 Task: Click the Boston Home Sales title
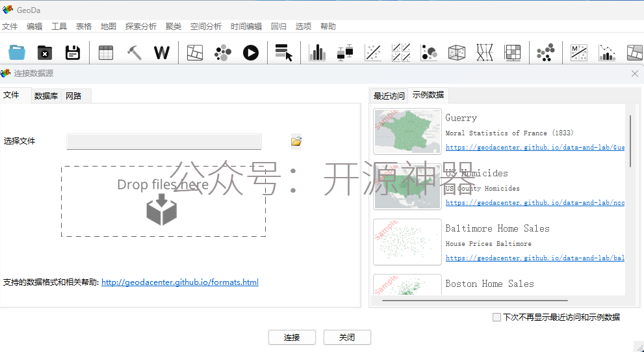(x=489, y=284)
